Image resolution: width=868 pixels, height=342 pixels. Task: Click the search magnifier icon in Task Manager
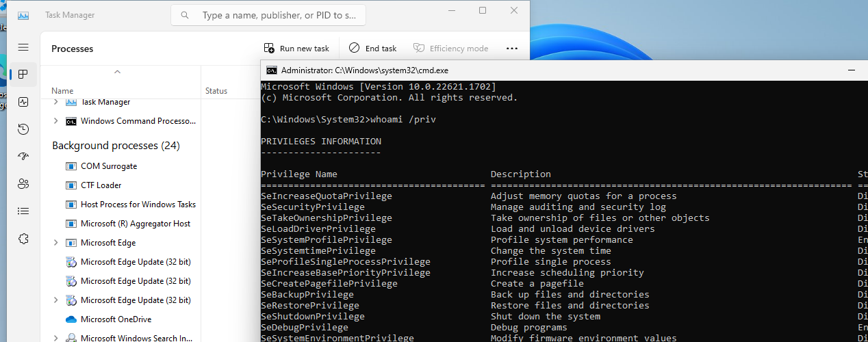[x=186, y=15]
